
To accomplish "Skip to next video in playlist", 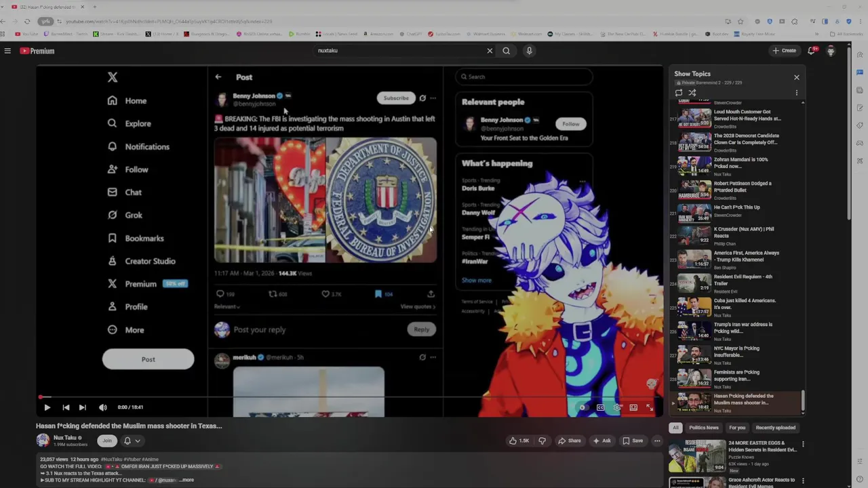I will click(x=82, y=407).
